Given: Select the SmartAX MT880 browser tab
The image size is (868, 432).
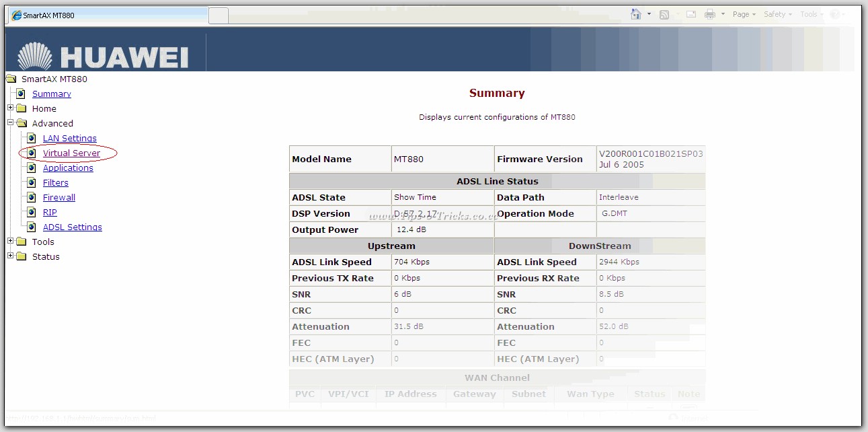Looking at the screenshot, I should 108,15.
